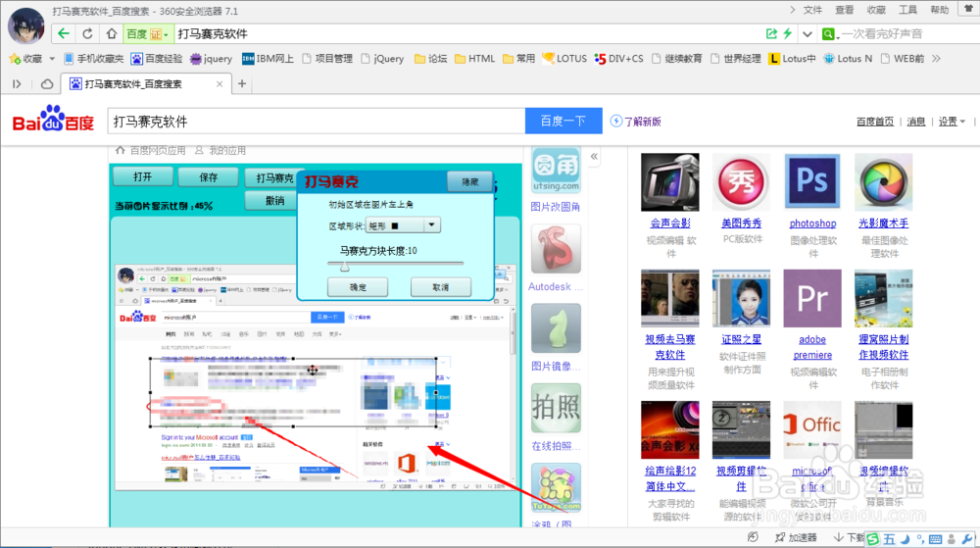Click the Baidu logo

53,120
